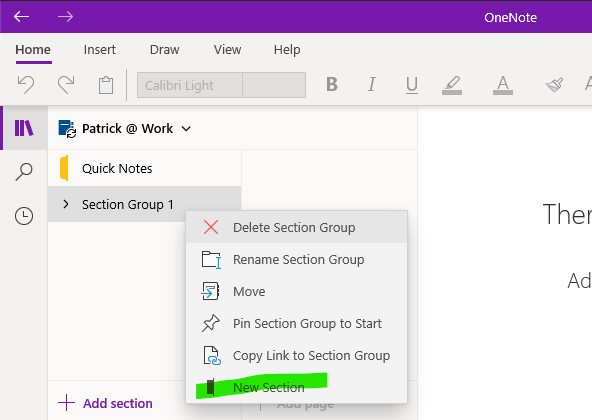Toggle underline formatting
Image resolution: width=592 pixels, height=420 pixels.
click(412, 85)
